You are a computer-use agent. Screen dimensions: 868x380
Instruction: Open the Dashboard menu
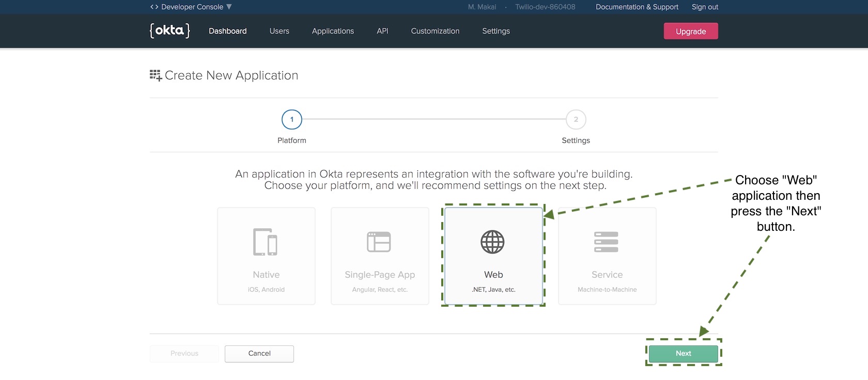(227, 31)
